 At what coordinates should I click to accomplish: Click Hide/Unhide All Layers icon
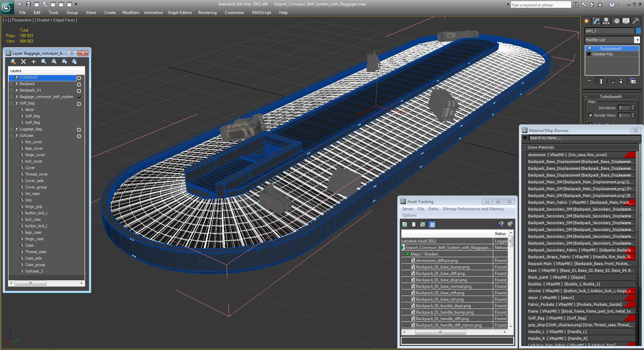click(x=64, y=62)
